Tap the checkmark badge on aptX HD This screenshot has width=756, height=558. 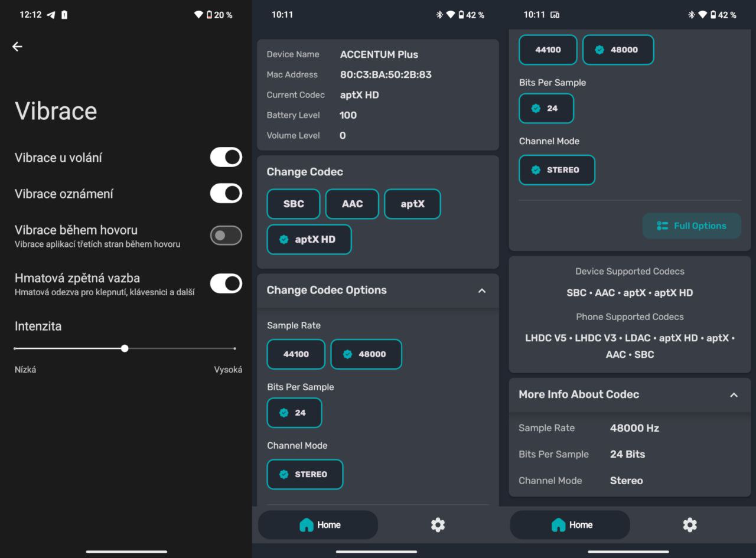(x=284, y=239)
